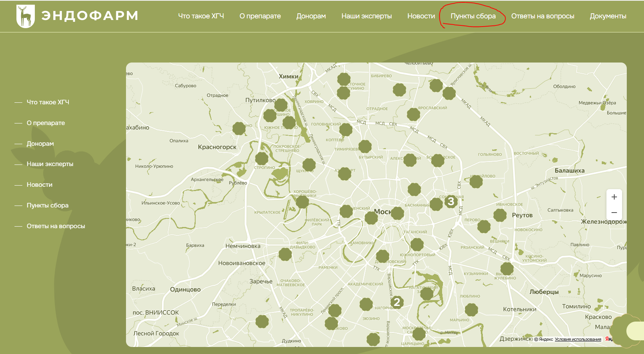644x354 pixels.
Task: Select the marker by Южнопортовый label
Action: [x=417, y=245]
